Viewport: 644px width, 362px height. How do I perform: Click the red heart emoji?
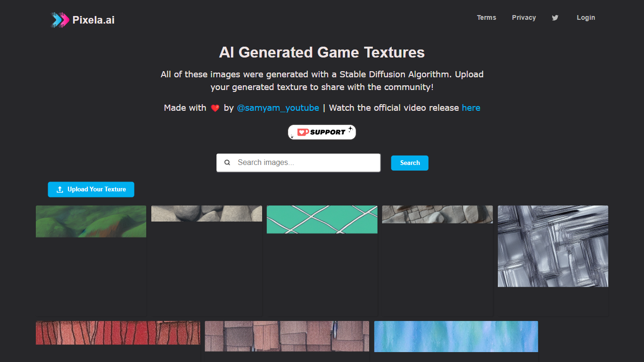215,108
